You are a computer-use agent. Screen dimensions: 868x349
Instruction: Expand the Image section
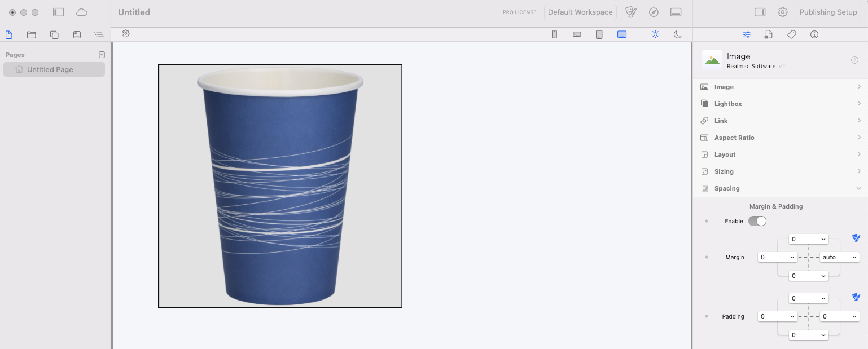pos(781,87)
